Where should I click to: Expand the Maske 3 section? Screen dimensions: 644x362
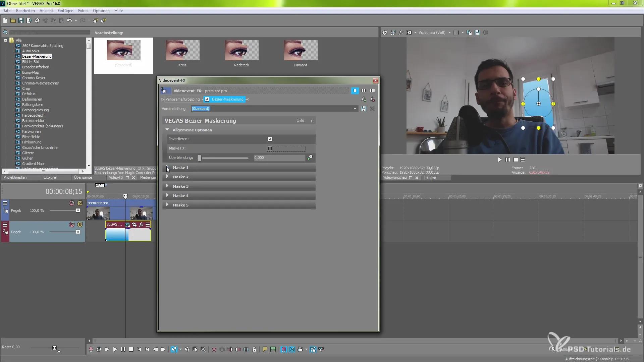click(167, 186)
